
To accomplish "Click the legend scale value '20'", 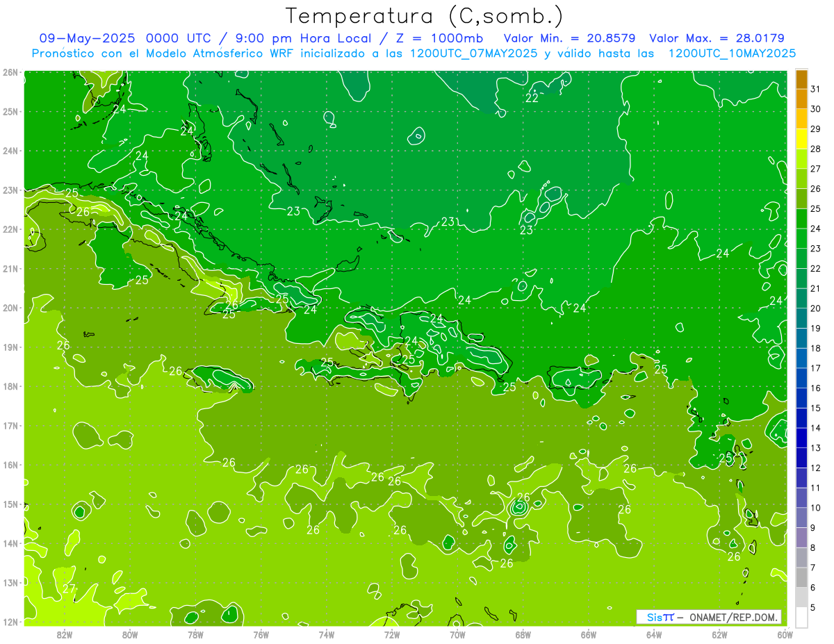I will [815, 308].
